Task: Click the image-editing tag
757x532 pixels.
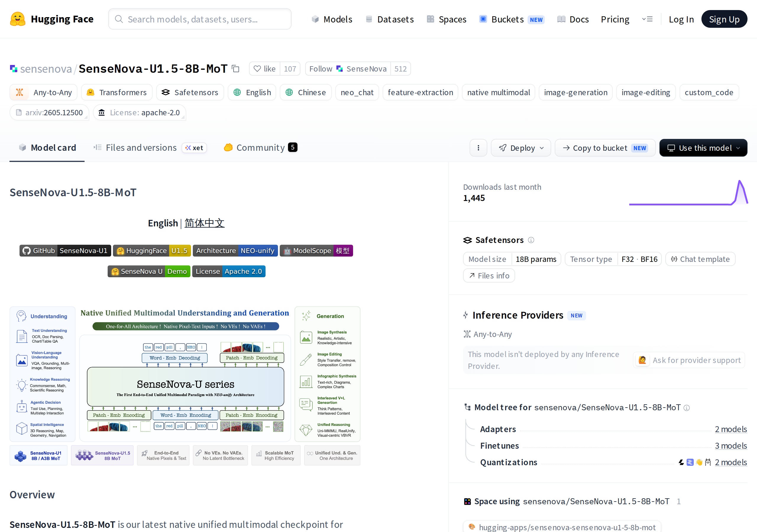Action: [646, 92]
